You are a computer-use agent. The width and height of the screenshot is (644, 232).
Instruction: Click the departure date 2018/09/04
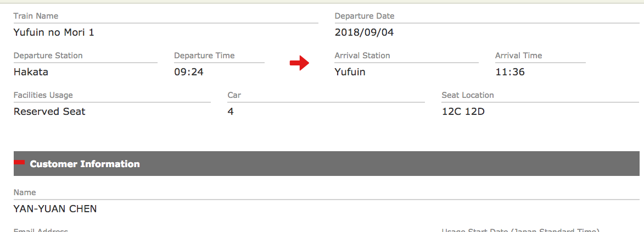tap(364, 32)
